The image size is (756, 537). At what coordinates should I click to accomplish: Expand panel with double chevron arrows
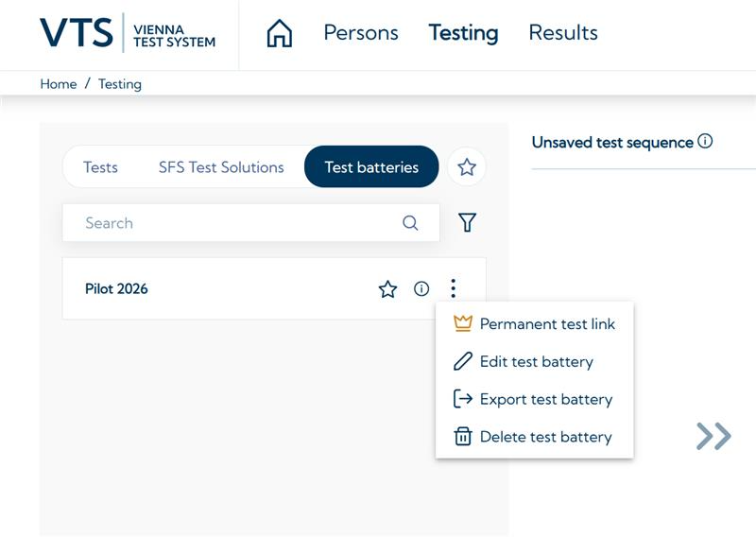pyautogui.click(x=713, y=436)
